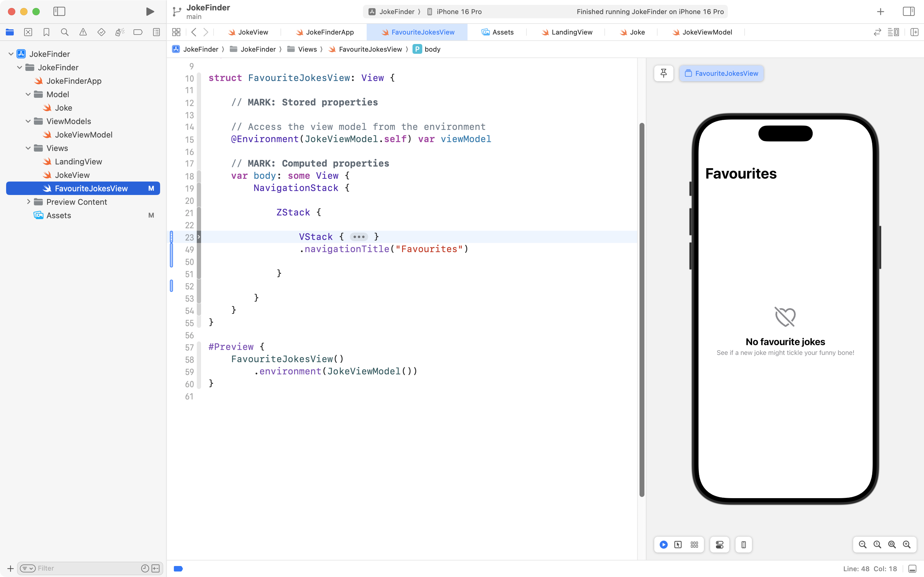Pin the preview with the pin icon
Screen dimensions: 924x577
pos(663,73)
